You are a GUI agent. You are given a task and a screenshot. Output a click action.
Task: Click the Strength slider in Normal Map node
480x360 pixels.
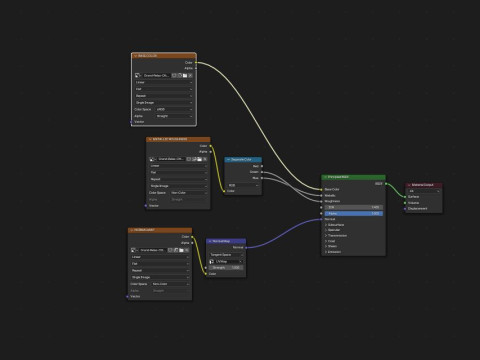(x=226, y=268)
